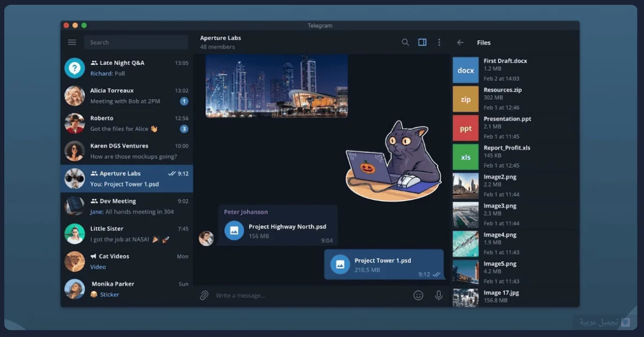Viewport: 644px width, 337px height.
Task: Click the 48 members subtitle
Action: click(x=217, y=47)
